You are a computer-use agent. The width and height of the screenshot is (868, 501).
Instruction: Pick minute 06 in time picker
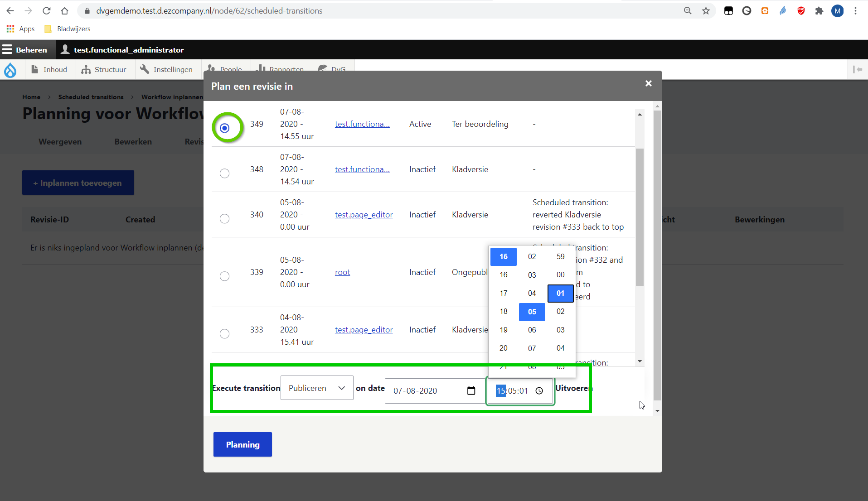[532, 330]
